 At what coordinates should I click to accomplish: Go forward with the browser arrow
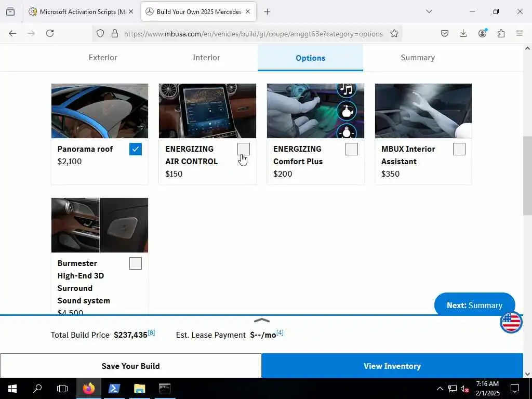31,33
